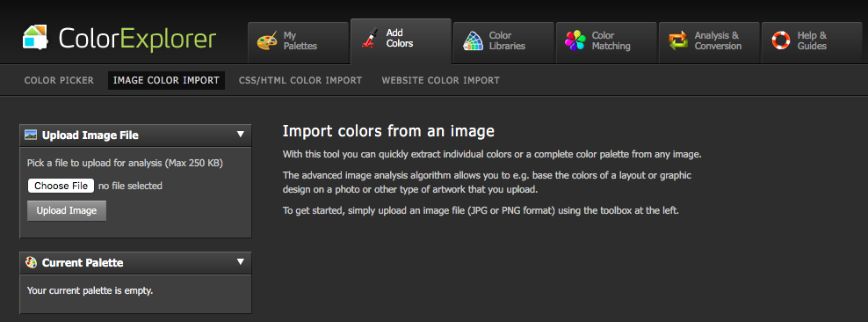868x322 pixels.
Task: Click the color fan icon for Color Libraries
Action: 473,41
